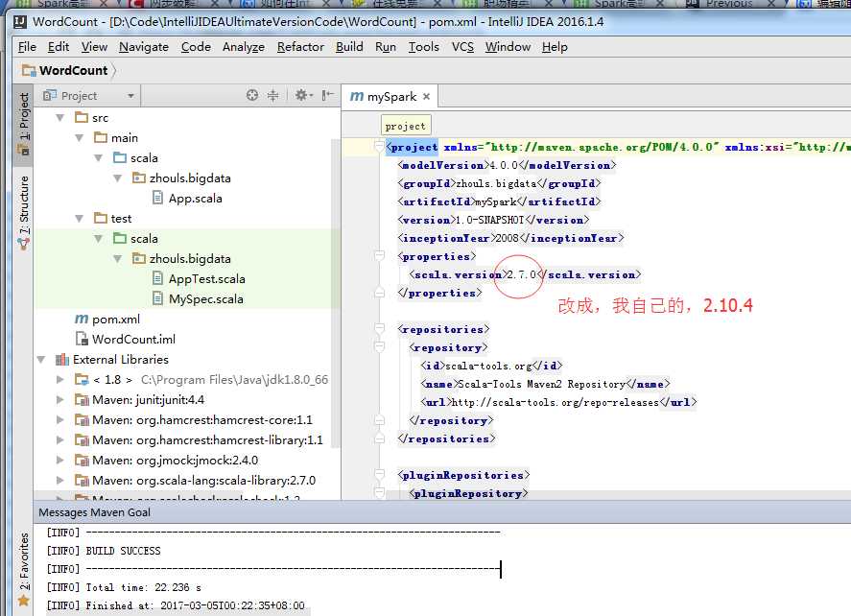Viewport: 851px width, 616px height.
Task: Click the pom.xml Maven file icon
Action: coord(82,319)
